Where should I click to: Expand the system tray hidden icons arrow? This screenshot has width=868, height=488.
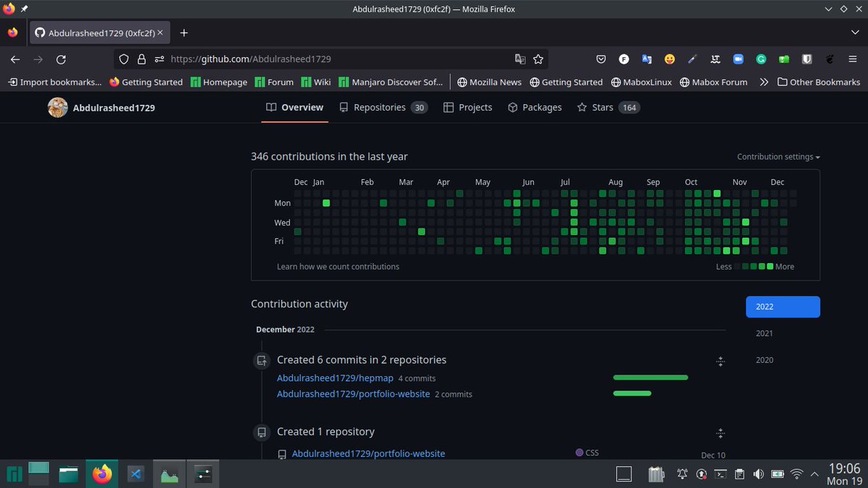click(814, 474)
